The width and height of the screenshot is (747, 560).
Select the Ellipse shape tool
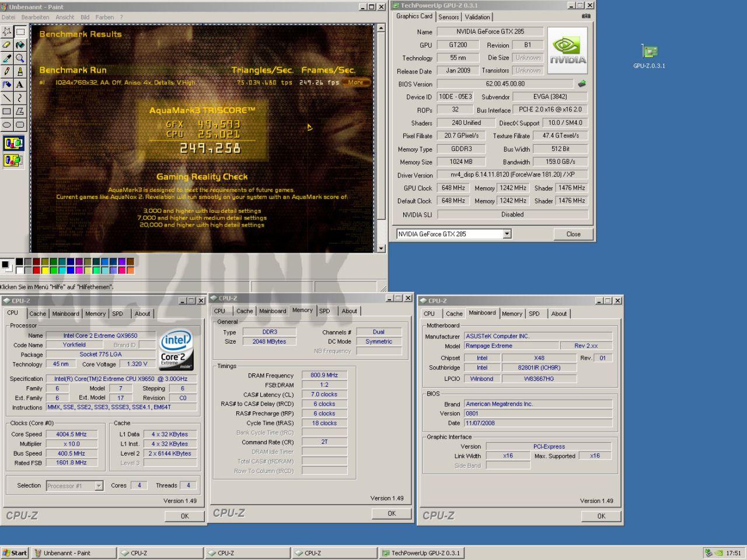tap(7, 124)
